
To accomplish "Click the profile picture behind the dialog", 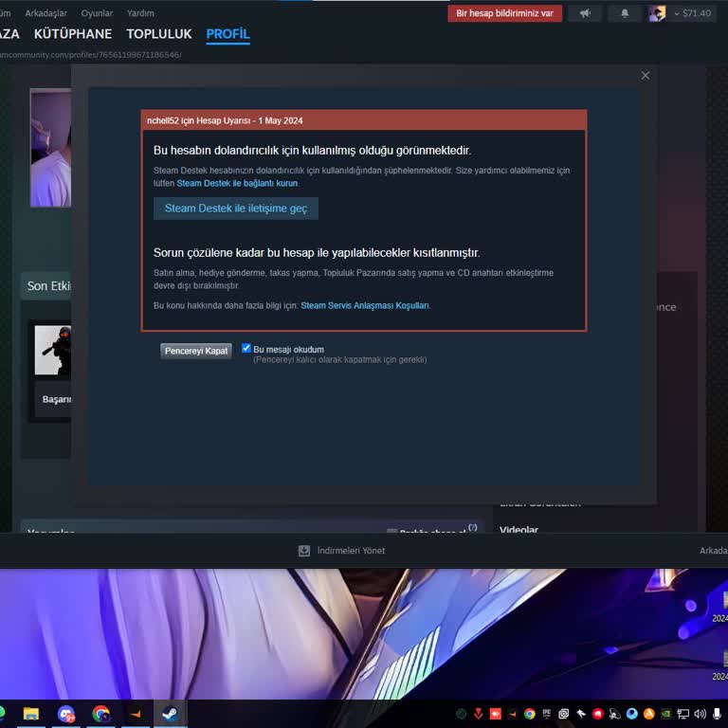I will coord(50,148).
